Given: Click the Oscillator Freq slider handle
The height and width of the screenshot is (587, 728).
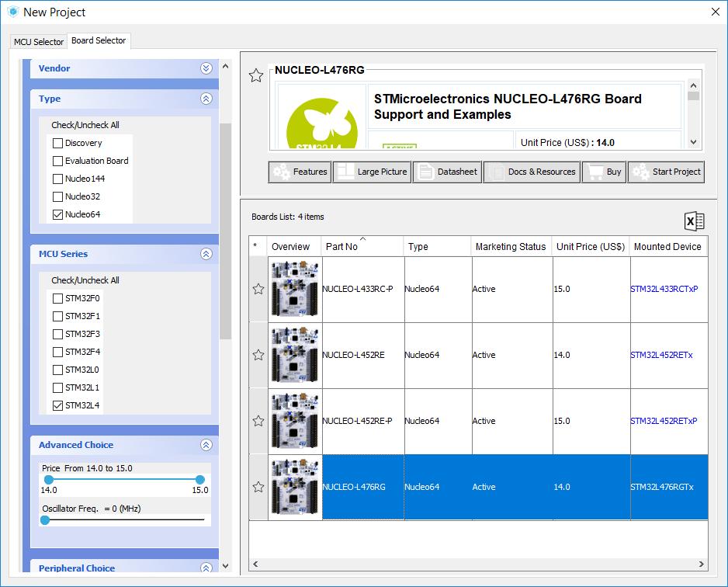Looking at the screenshot, I should (45, 519).
